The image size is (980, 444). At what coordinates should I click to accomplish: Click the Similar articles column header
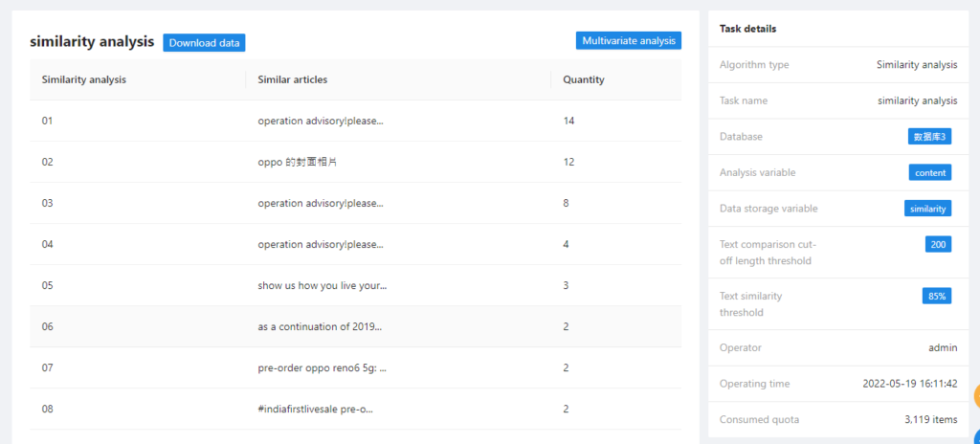(293, 80)
